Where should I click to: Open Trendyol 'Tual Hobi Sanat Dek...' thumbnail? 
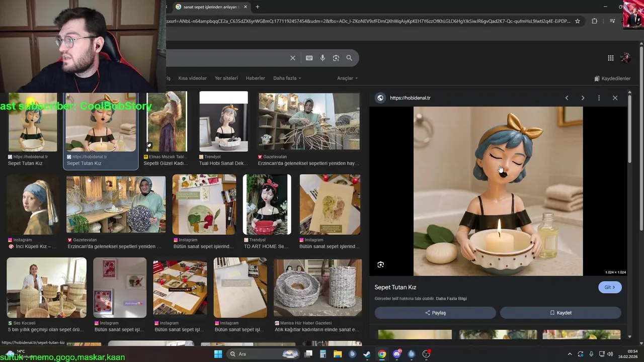[x=223, y=121]
